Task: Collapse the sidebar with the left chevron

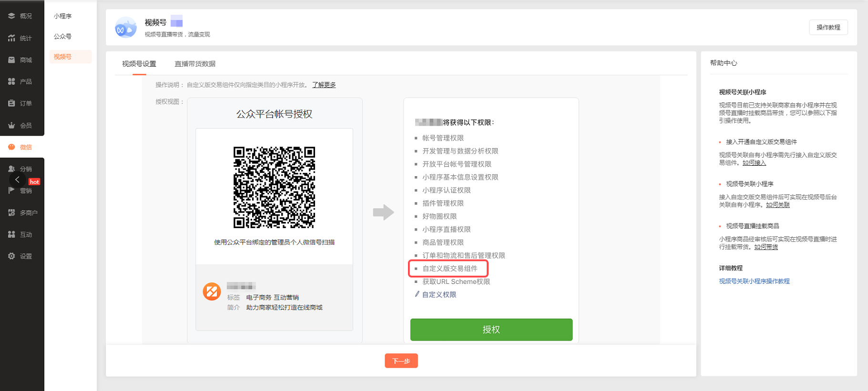Action: 17,180
